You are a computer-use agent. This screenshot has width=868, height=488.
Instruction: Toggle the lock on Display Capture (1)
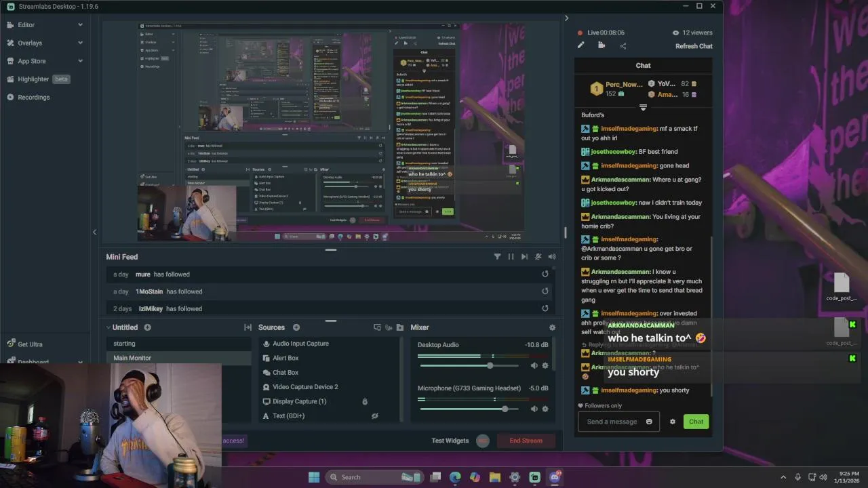coord(365,401)
